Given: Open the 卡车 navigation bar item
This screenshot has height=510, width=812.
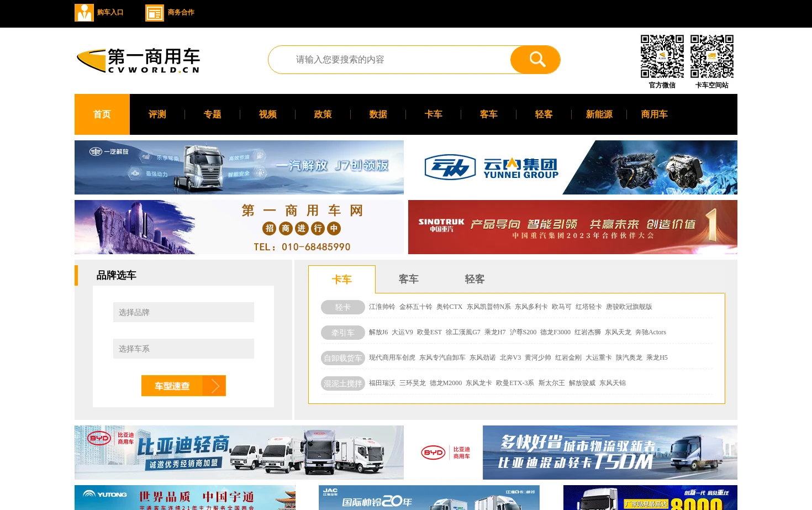Looking at the screenshot, I should [x=434, y=114].
